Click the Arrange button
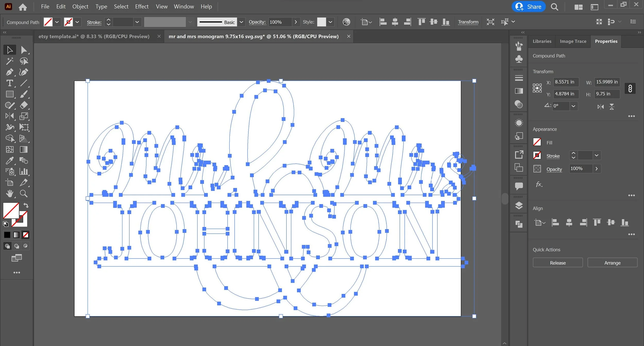The image size is (644, 346). [612, 263]
